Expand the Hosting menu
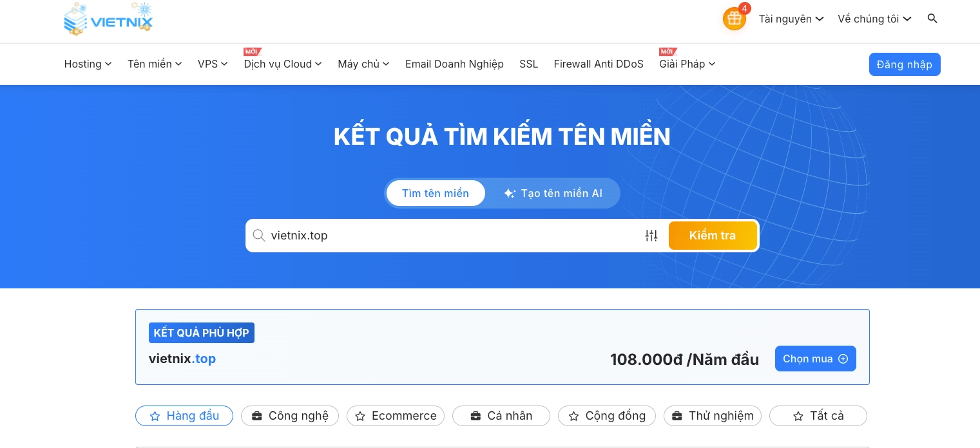The width and height of the screenshot is (980, 448). [x=88, y=64]
